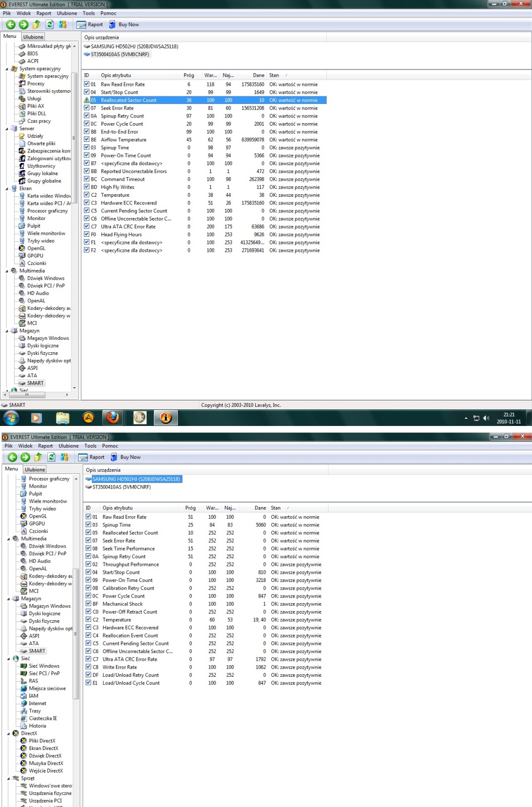Launch Firefox from the taskbar

coord(113,417)
